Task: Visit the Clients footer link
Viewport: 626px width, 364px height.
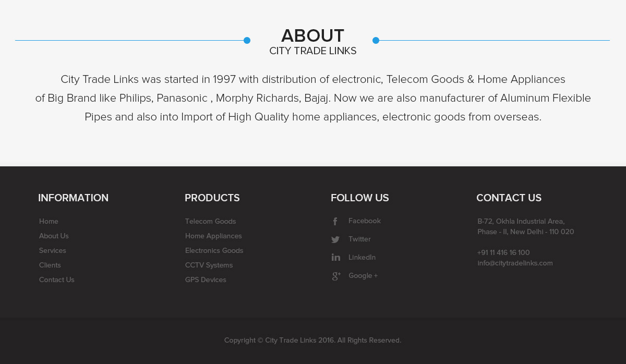Action: (x=50, y=265)
